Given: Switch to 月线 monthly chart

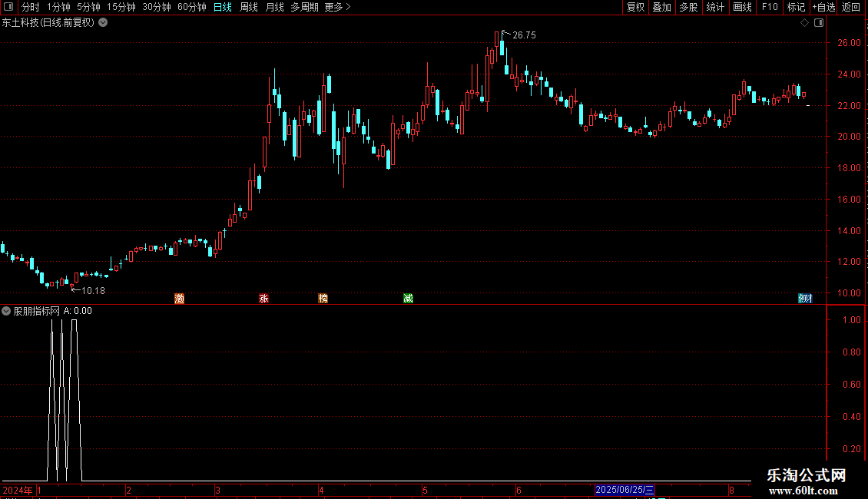Looking at the screenshot, I should [x=274, y=7].
